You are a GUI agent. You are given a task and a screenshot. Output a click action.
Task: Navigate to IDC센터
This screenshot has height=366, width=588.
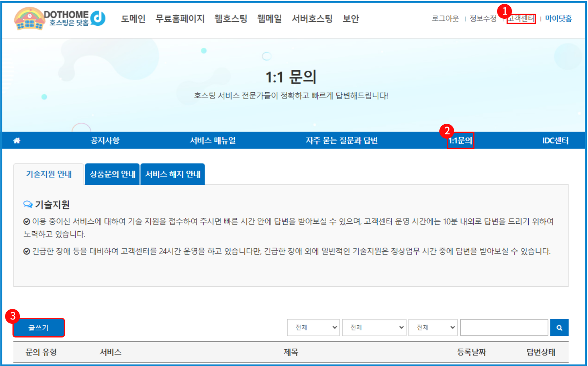[x=555, y=141]
